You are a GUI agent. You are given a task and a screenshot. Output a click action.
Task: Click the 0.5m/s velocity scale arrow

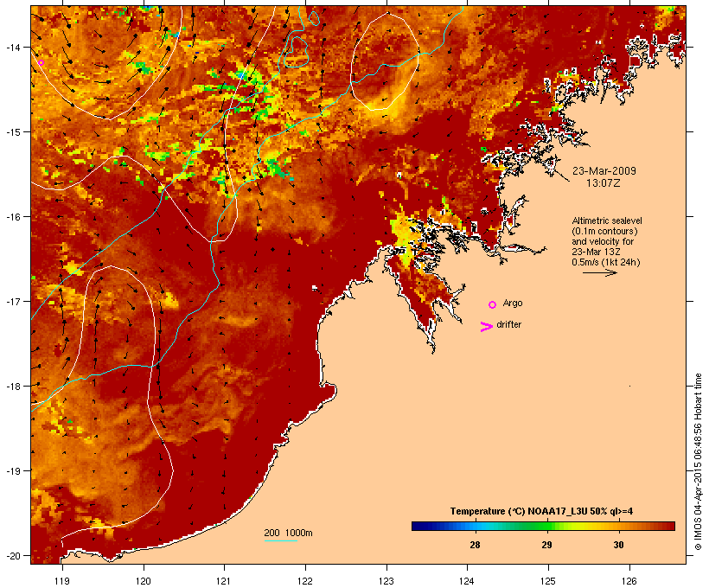(599, 272)
